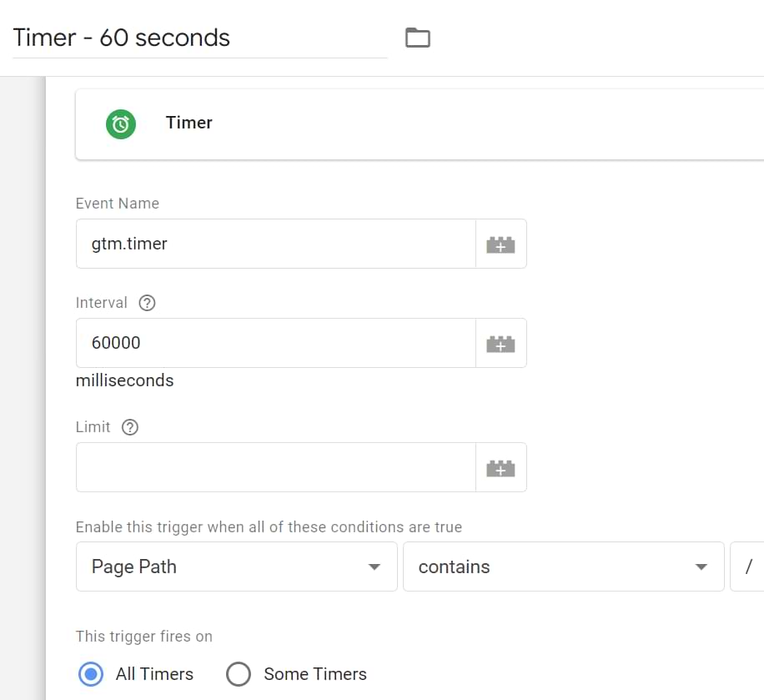Screen dimensions: 764x700
Task: Open variable picker for Interval field
Action: [500, 344]
